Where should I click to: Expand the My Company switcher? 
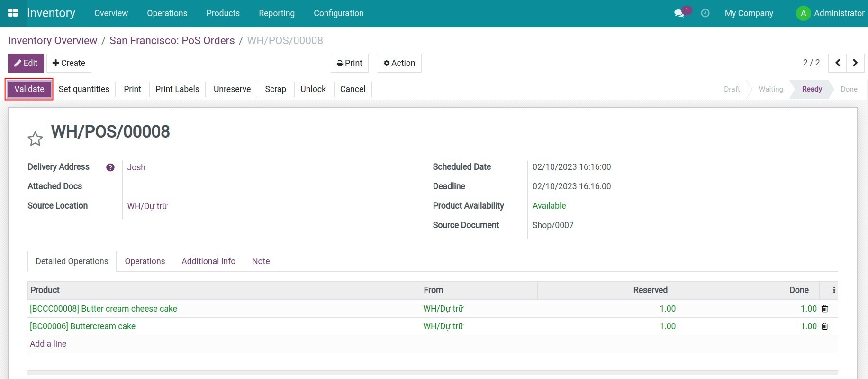(x=749, y=13)
